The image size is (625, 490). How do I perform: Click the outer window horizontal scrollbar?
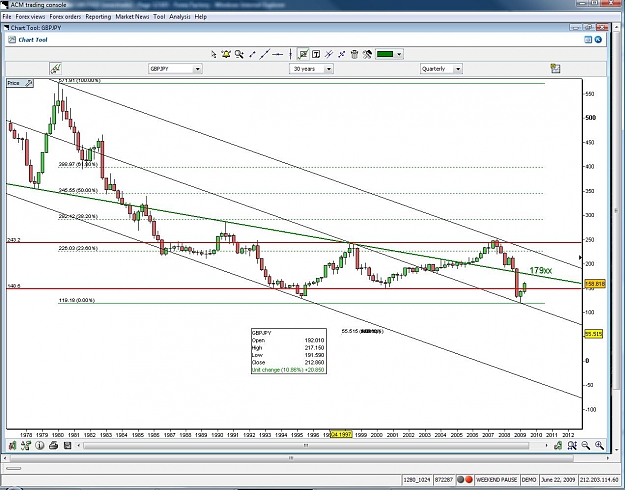point(291,458)
